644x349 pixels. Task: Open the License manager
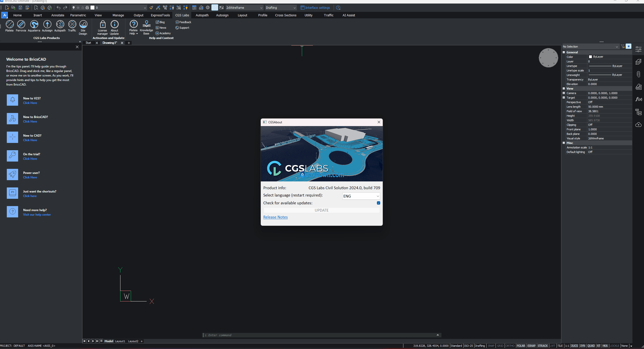[103, 27]
